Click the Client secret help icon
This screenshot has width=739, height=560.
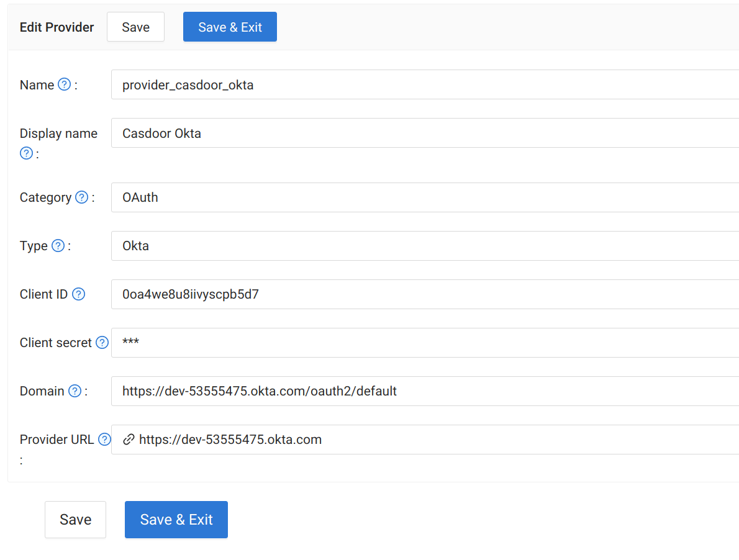[102, 342]
